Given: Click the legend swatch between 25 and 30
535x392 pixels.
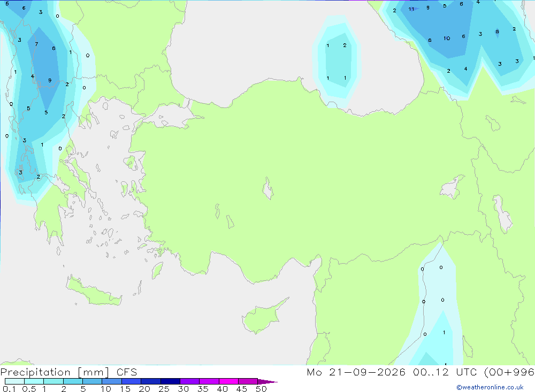Looking at the screenshot, I should (170, 381).
